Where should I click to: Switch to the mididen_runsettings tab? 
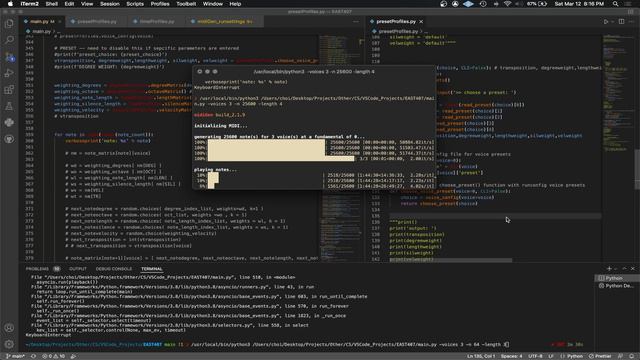click(x=224, y=22)
